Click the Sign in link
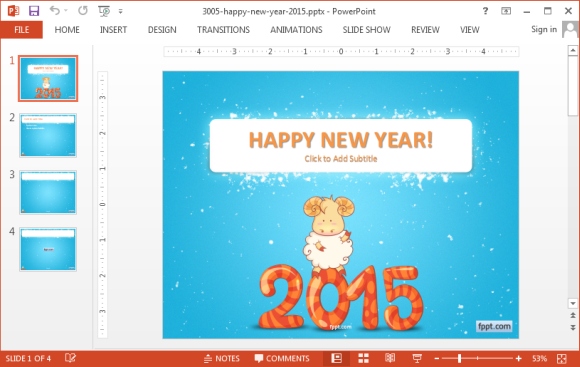Image resolution: width=580 pixels, height=367 pixels. [544, 29]
